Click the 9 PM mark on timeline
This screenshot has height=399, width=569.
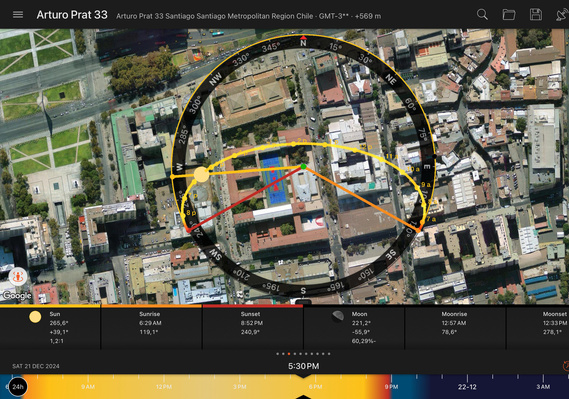point(391,387)
